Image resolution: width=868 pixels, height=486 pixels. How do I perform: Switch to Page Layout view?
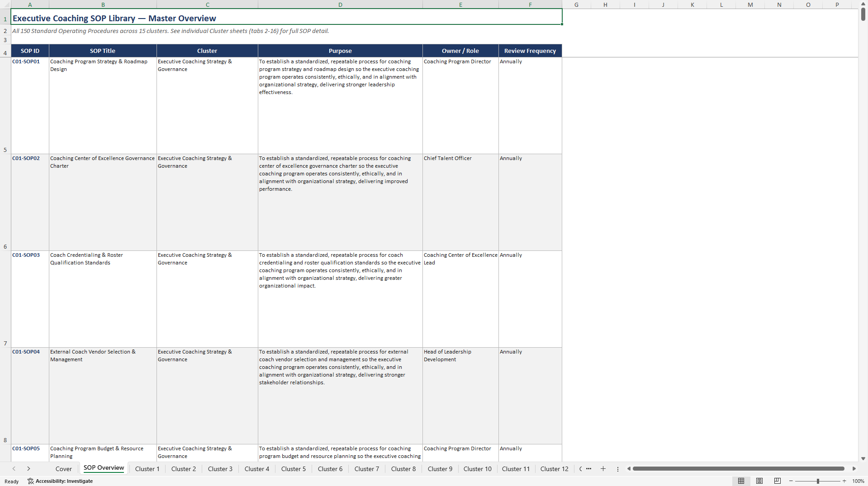(x=759, y=481)
